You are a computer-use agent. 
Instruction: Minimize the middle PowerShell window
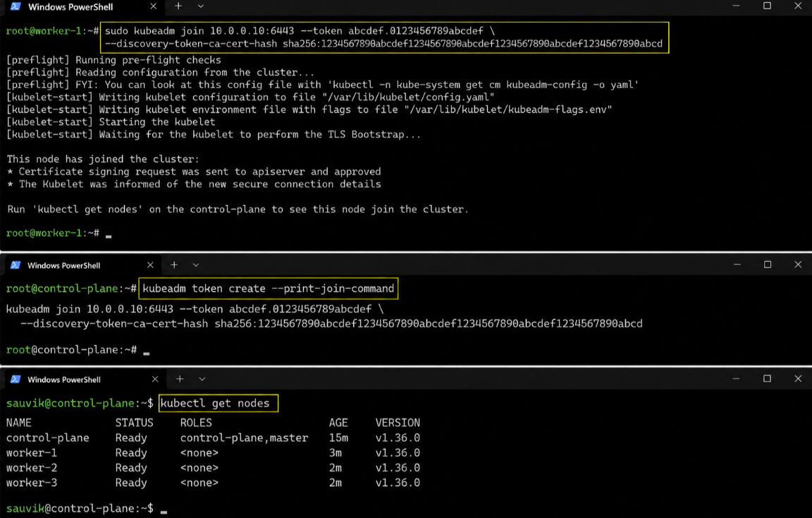[x=737, y=265]
